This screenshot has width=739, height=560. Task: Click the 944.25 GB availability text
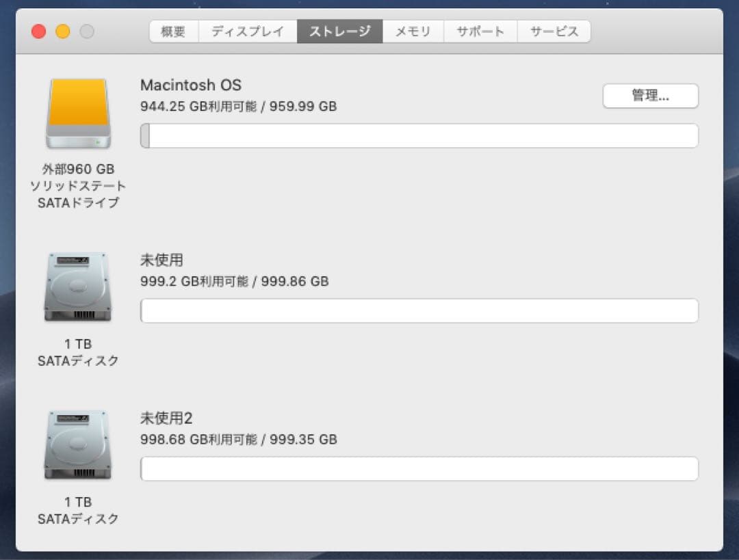238,106
